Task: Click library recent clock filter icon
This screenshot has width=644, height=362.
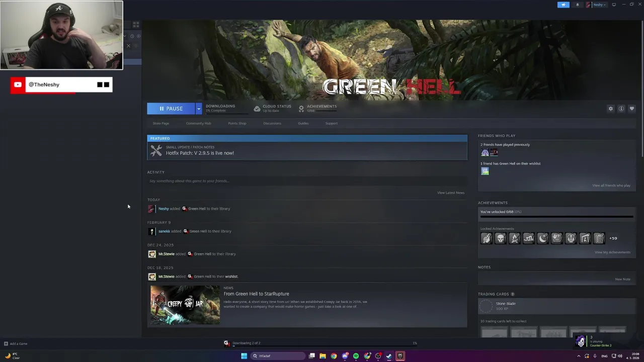Action: click(132, 36)
